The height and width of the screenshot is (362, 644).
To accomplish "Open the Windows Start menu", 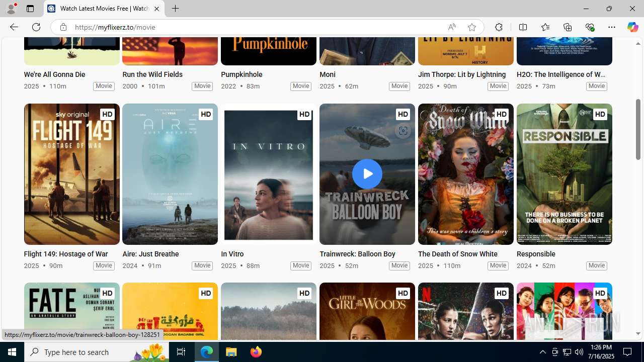I will tap(12, 352).
